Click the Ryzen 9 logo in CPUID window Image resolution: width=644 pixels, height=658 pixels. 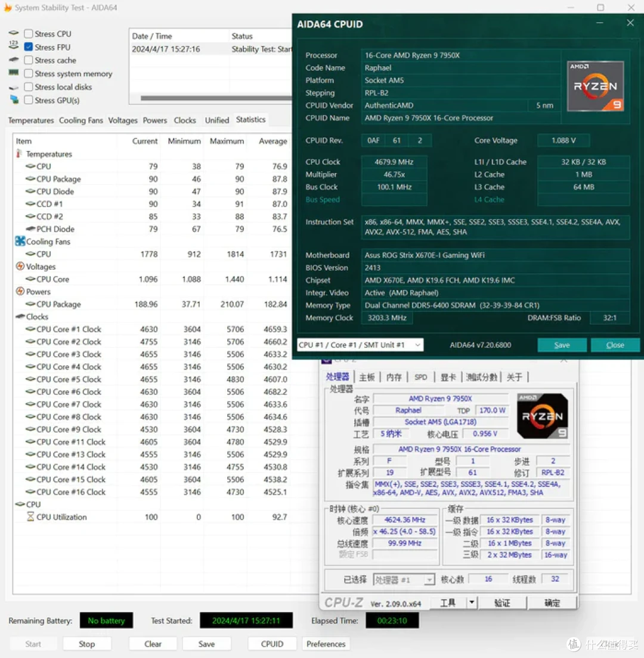pos(595,86)
